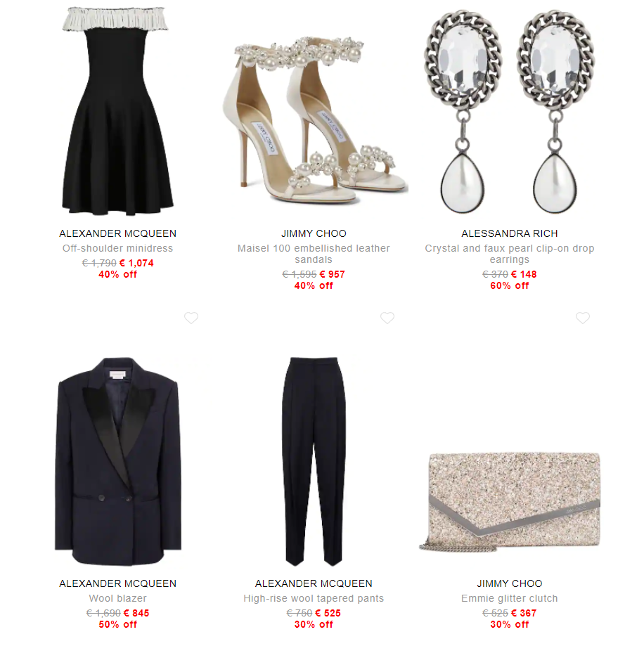The image size is (644, 646).
Task: Click Alexander McQueen brand above Wool blazer
Action: (x=118, y=583)
